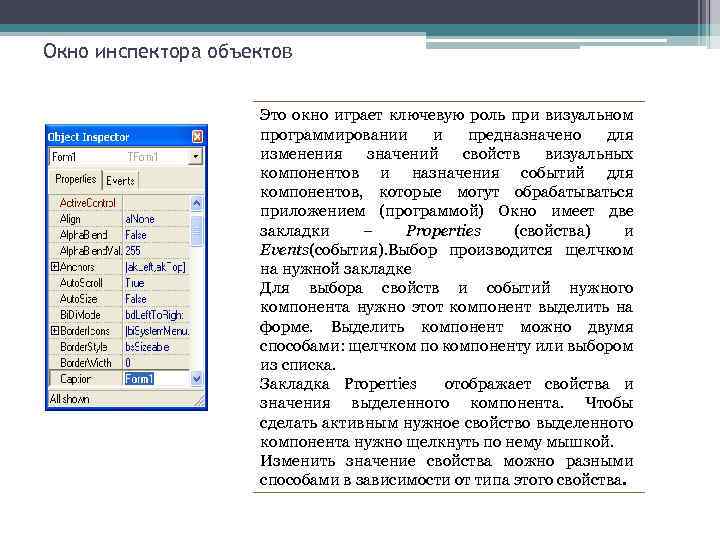Click the biSystemMenu value cell

coord(156,331)
